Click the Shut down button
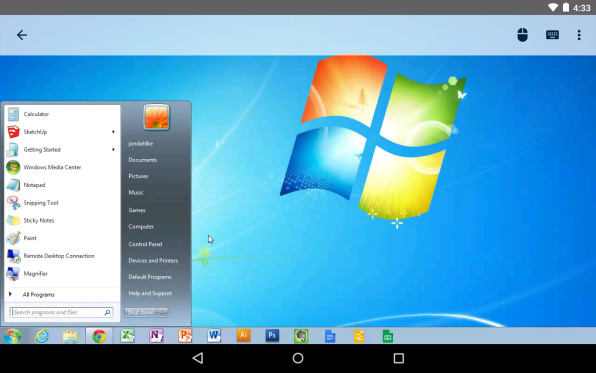The width and height of the screenshot is (596, 373). 141,312
